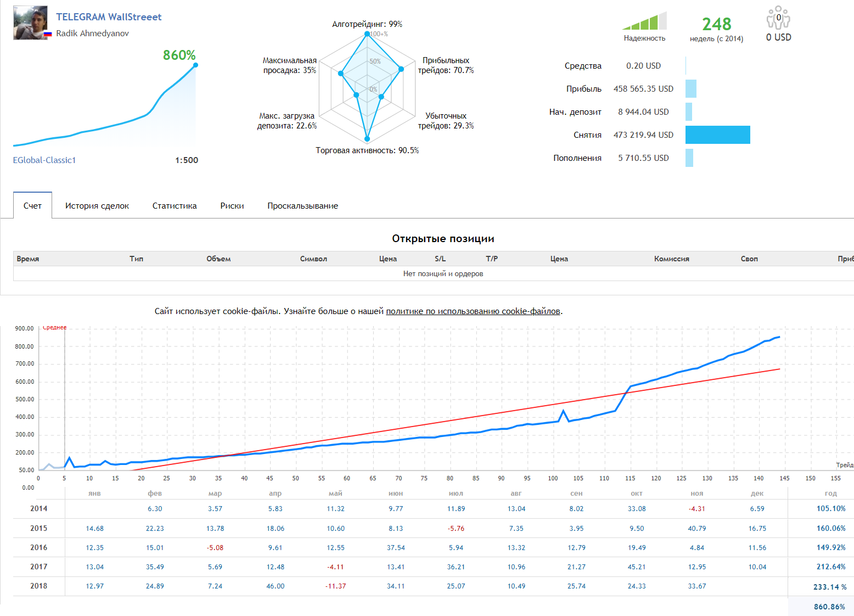
Task: Click the T/P column header
Action: click(x=492, y=259)
